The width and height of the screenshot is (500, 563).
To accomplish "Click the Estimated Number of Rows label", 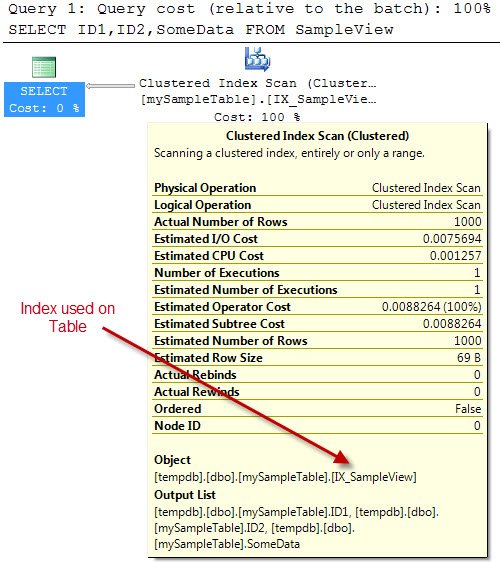I will pos(231,341).
